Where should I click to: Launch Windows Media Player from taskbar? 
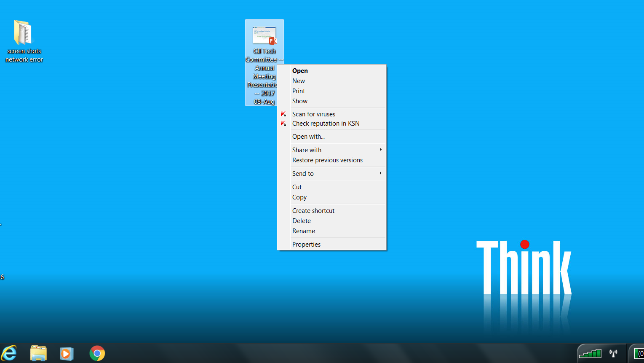pos(67,353)
